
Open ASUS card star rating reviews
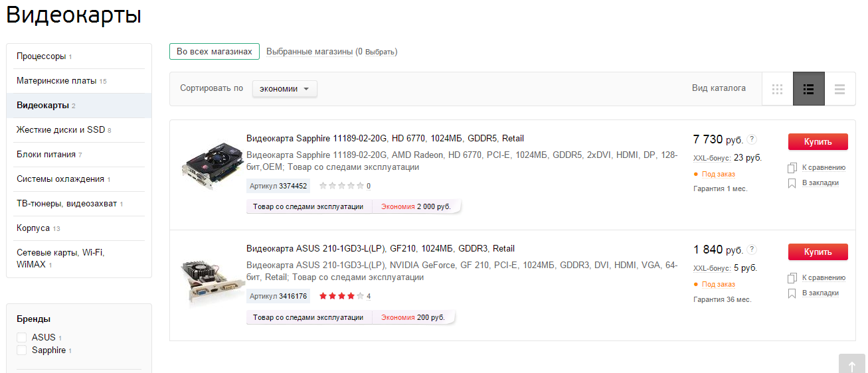coord(341,296)
